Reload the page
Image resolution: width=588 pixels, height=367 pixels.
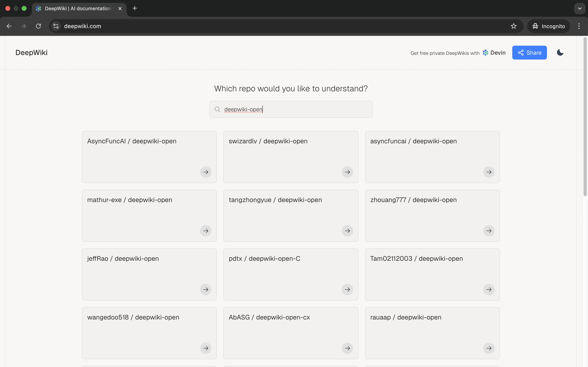pos(38,26)
